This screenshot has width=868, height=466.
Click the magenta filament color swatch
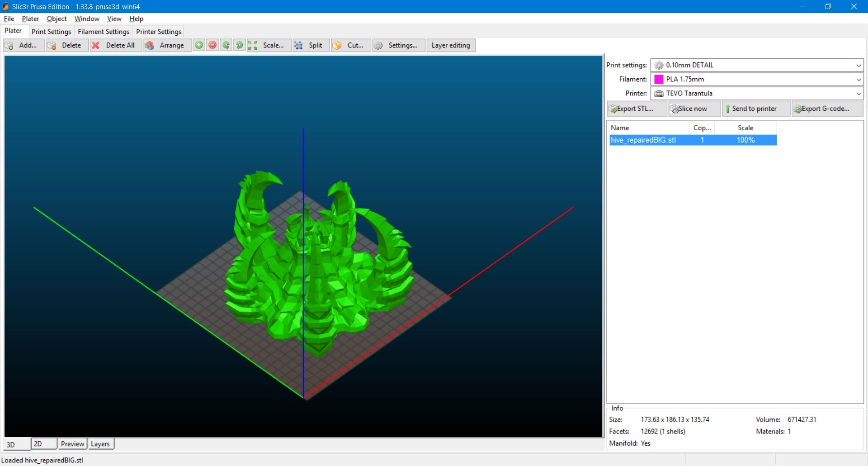click(x=659, y=79)
